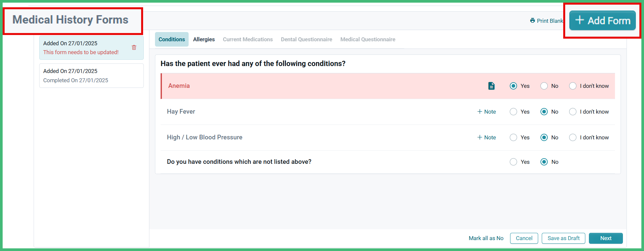Select Yes for Anemia
The width and height of the screenshot is (644, 251).
(x=513, y=86)
